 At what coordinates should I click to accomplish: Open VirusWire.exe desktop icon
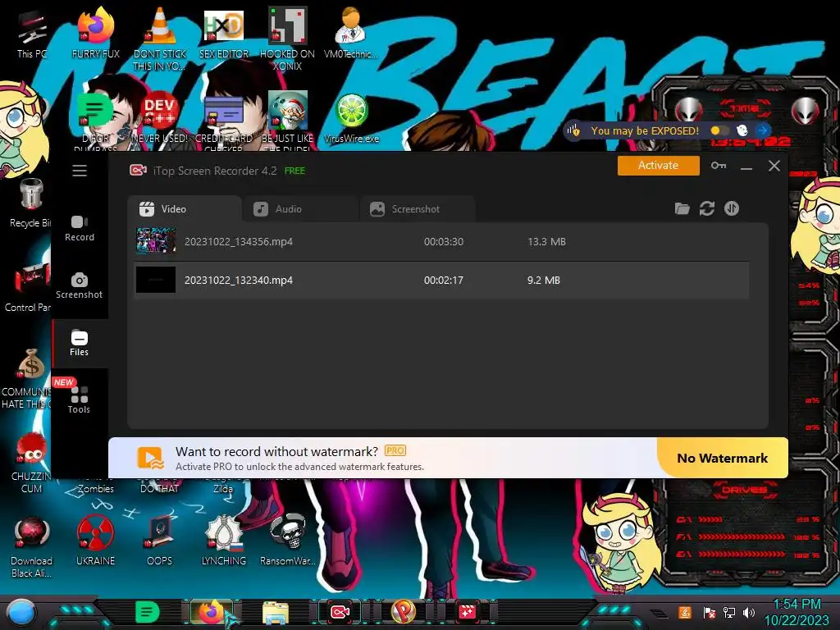click(351, 119)
